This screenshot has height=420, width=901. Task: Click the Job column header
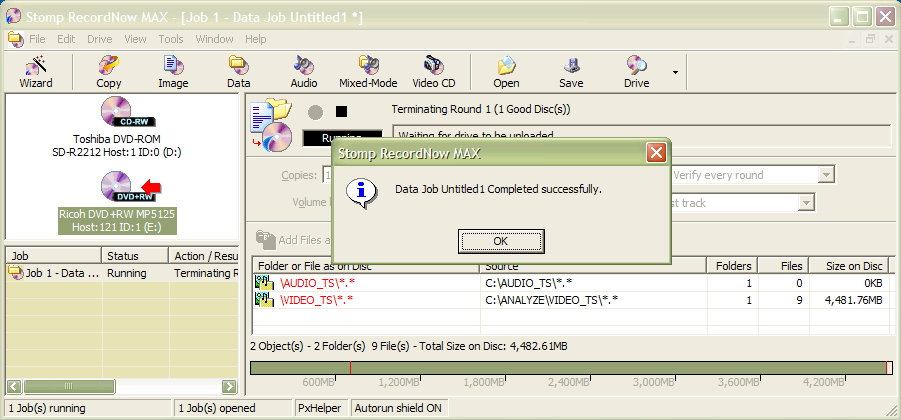coord(53,256)
